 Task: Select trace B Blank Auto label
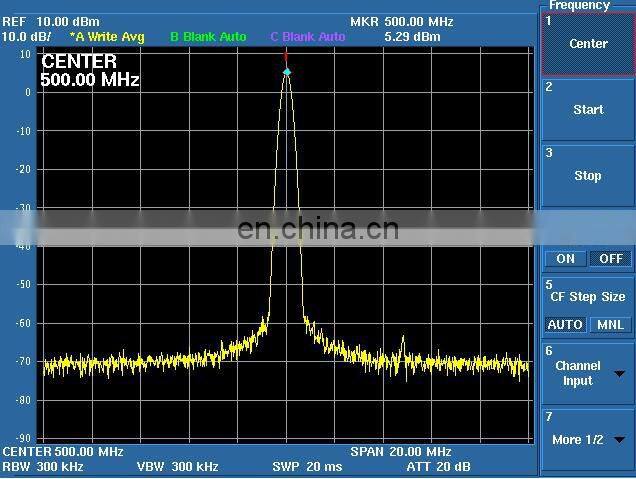pyautogui.click(x=208, y=37)
